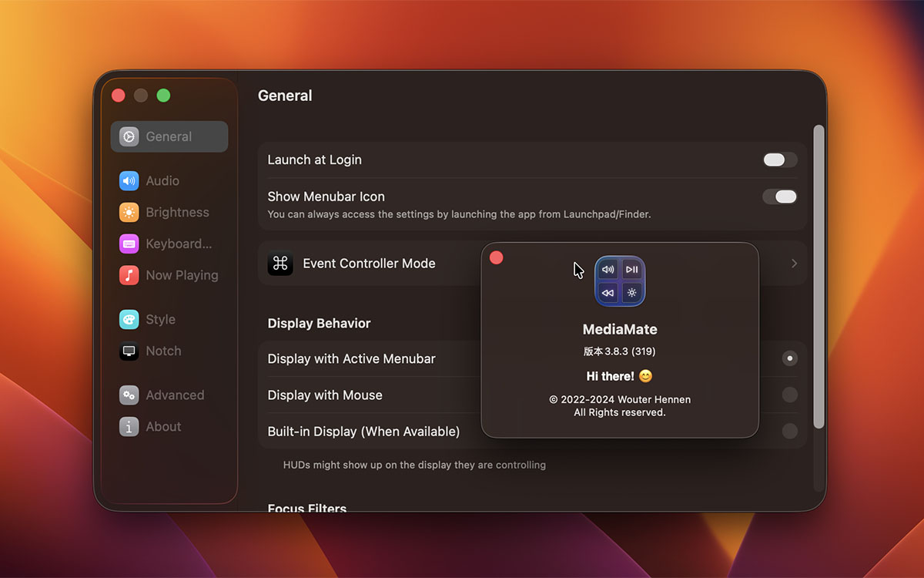The width and height of the screenshot is (924, 578).
Task: Open the Advanced gears icon
Action: (x=129, y=395)
